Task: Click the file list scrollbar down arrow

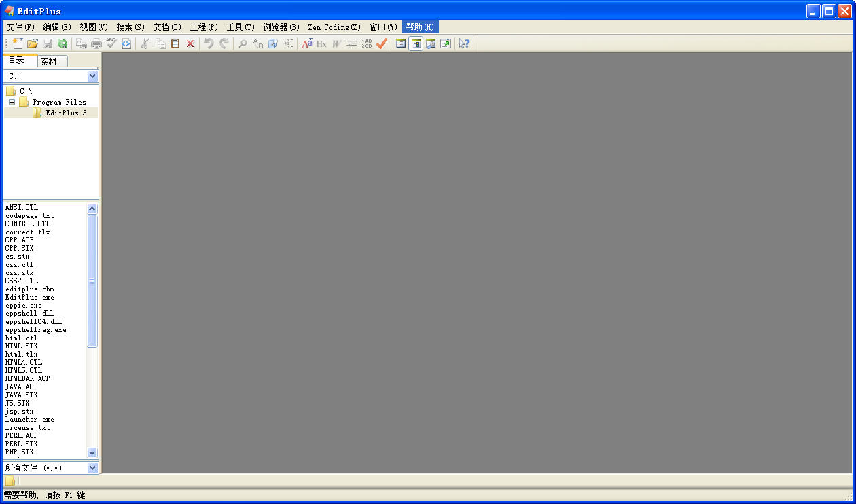Action: (92, 453)
